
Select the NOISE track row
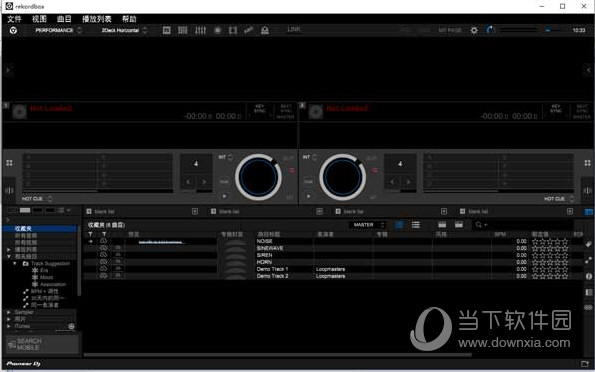(333, 241)
